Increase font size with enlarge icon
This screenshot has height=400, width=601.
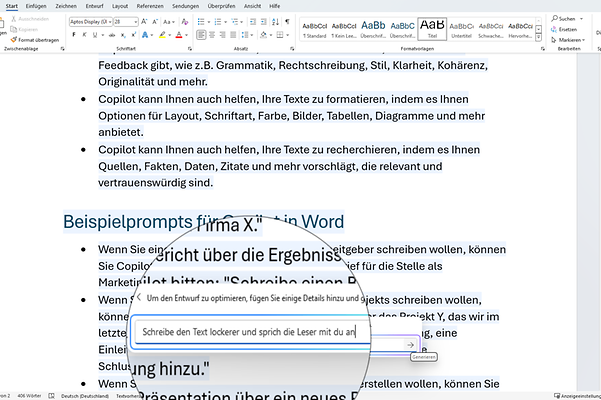point(144,20)
